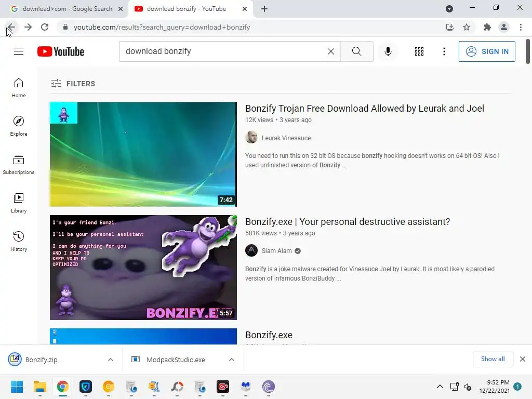
Task: Open the purple spiral app in taskbar
Action: (x=269, y=387)
